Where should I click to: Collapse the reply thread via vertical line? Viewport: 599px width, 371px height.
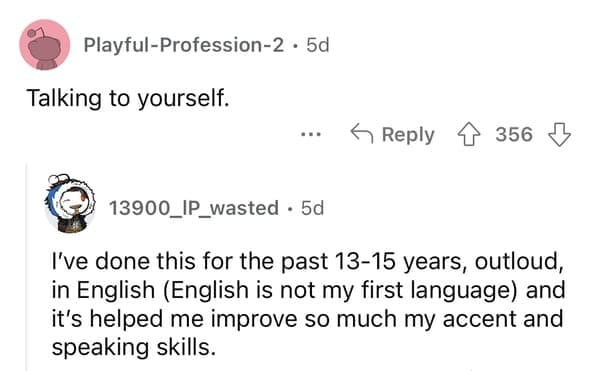click(x=26, y=267)
